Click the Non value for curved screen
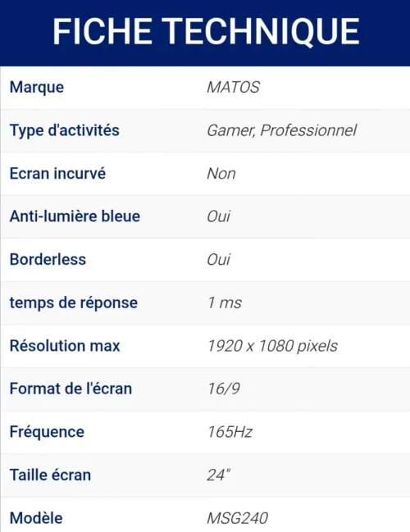The height and width of the screenshot is (532, 410). pos(221,174)
